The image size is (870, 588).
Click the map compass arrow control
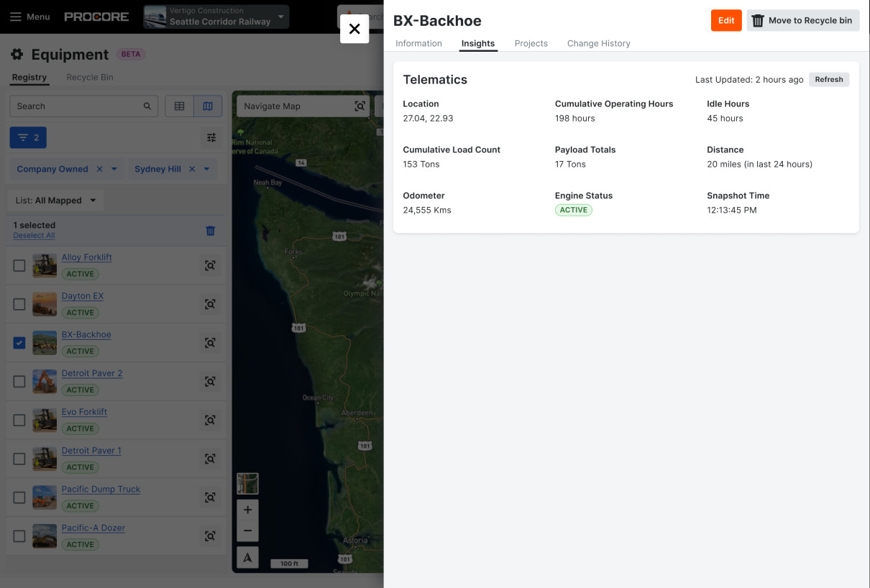247,556
